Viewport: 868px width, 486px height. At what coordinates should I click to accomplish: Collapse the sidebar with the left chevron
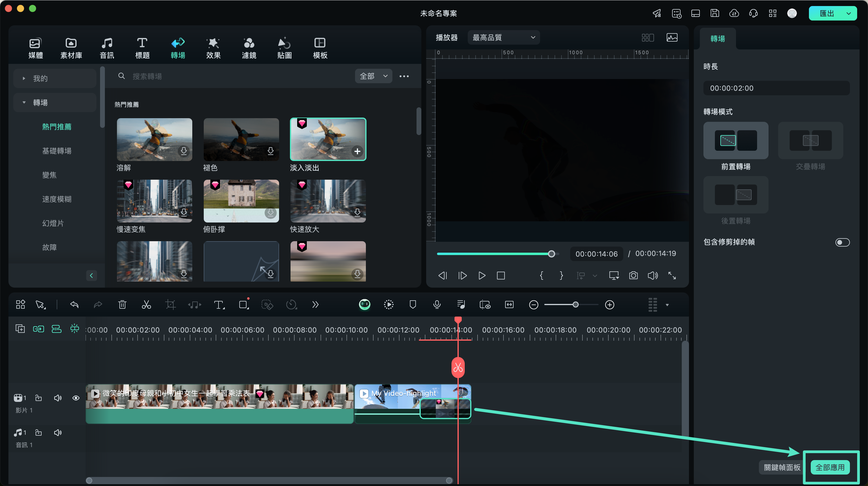coord(91,275)
